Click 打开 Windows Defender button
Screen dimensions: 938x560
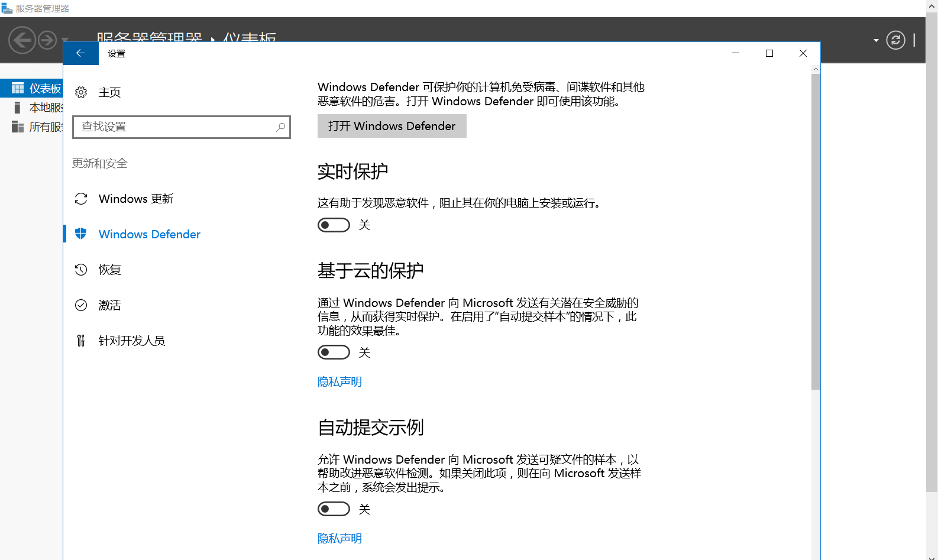click(392, 126)
